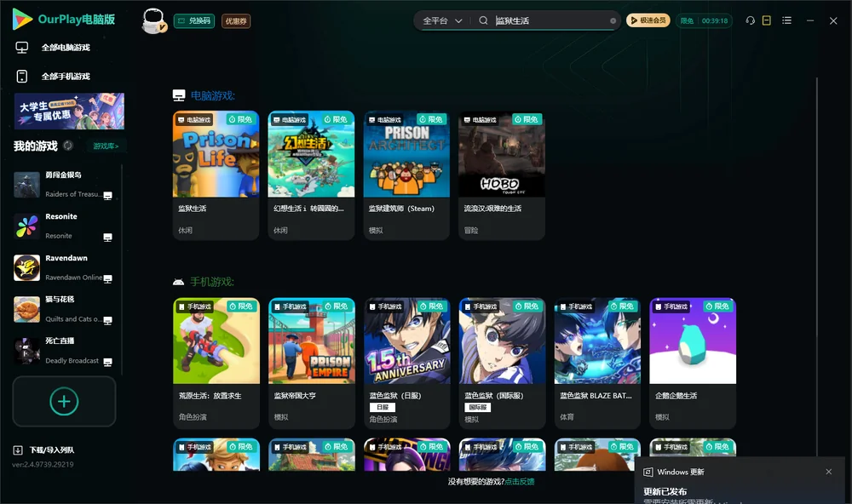Open the 企鹅企鹅生活 game card
Viewport: 852px width, 504px height.
(x=693, y=363)
